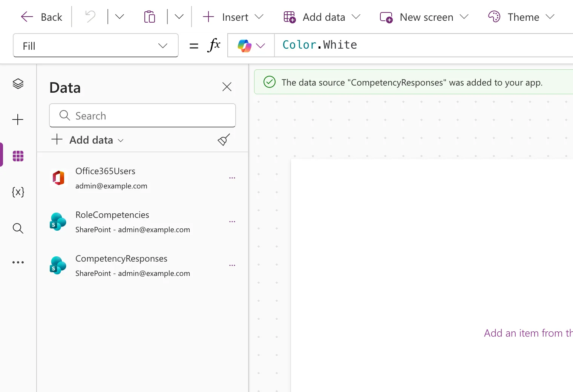This screenshot has width=573, height=392.
Task: Open the Insert menu
Action: coord(233,17)
